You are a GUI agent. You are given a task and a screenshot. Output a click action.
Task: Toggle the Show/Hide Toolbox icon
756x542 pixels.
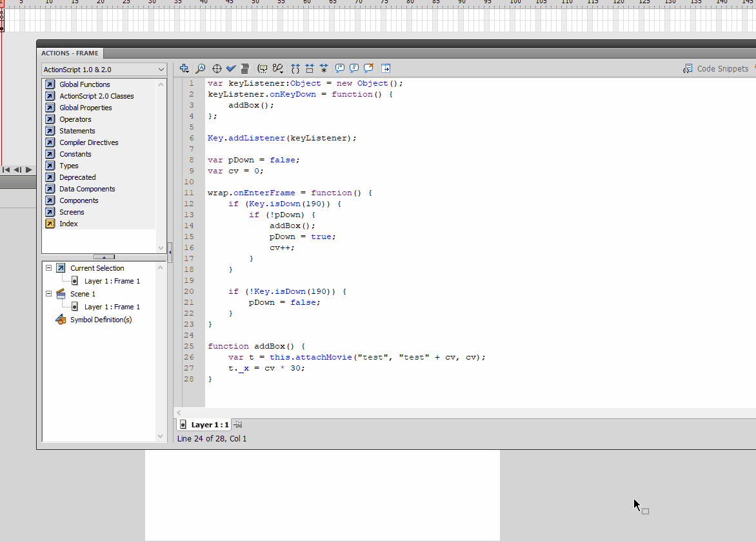[386, 68]
